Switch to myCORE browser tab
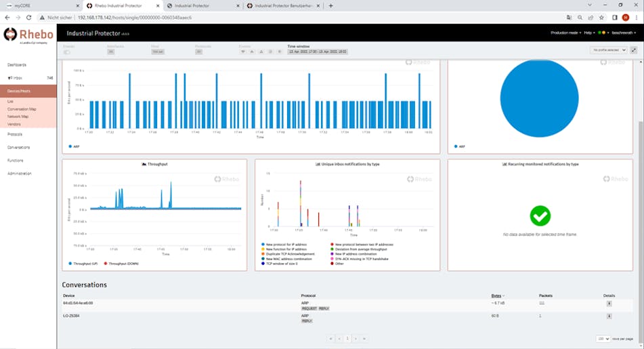This screenshot has width=644, height=349. 43,5
